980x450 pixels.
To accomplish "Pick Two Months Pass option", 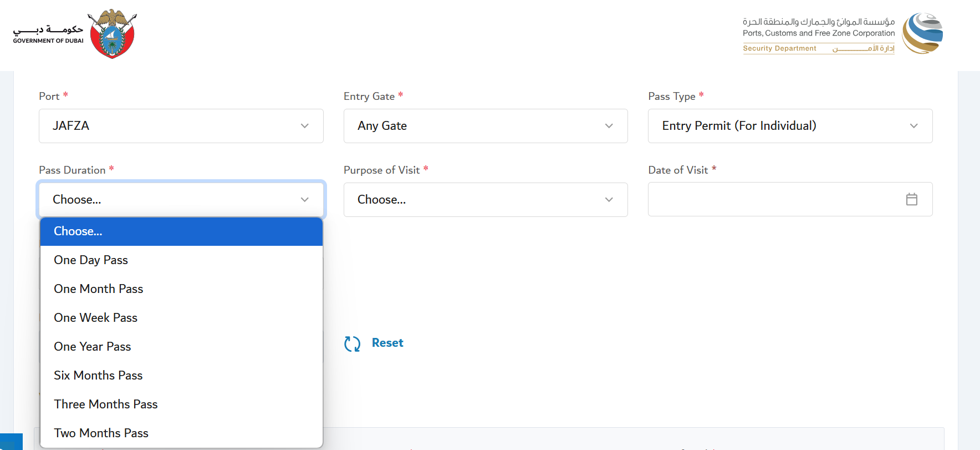I will pyautogui.click(x=101, y=433).
